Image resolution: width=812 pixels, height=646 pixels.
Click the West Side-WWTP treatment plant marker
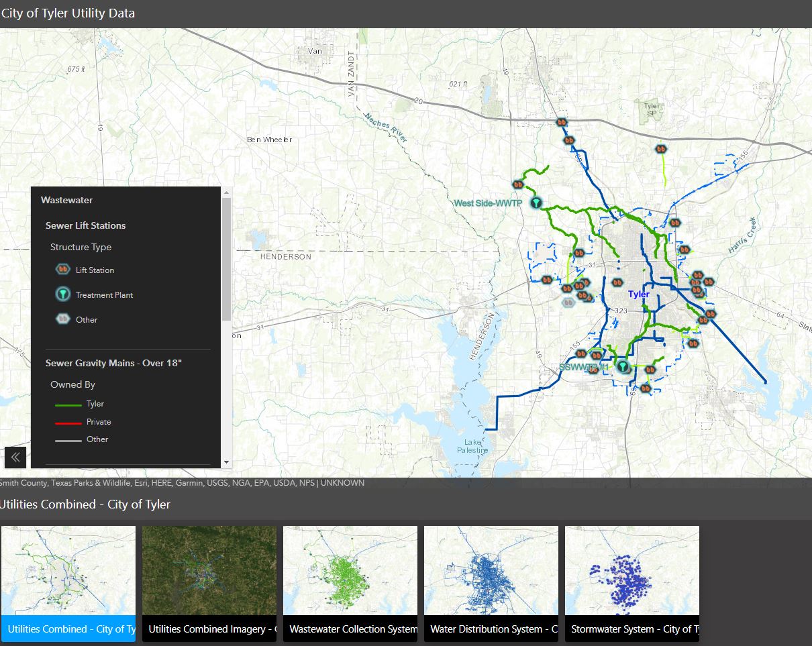pyautogui.click(x=535, y=201)
